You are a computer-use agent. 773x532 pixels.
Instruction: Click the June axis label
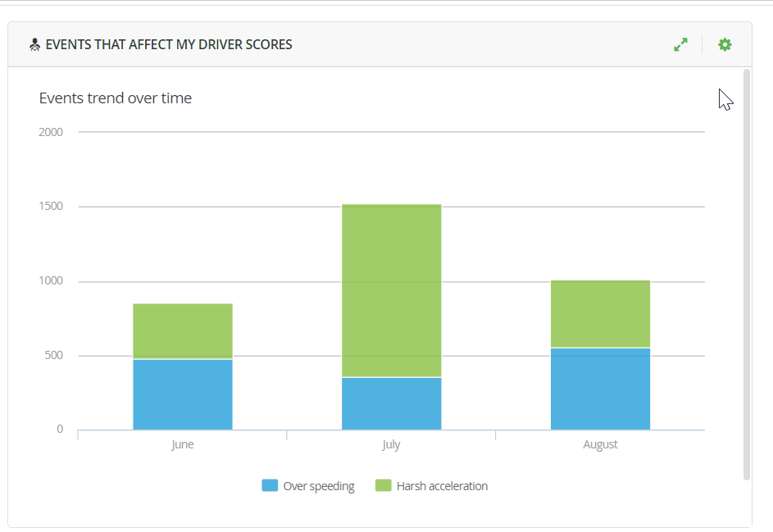183,444
